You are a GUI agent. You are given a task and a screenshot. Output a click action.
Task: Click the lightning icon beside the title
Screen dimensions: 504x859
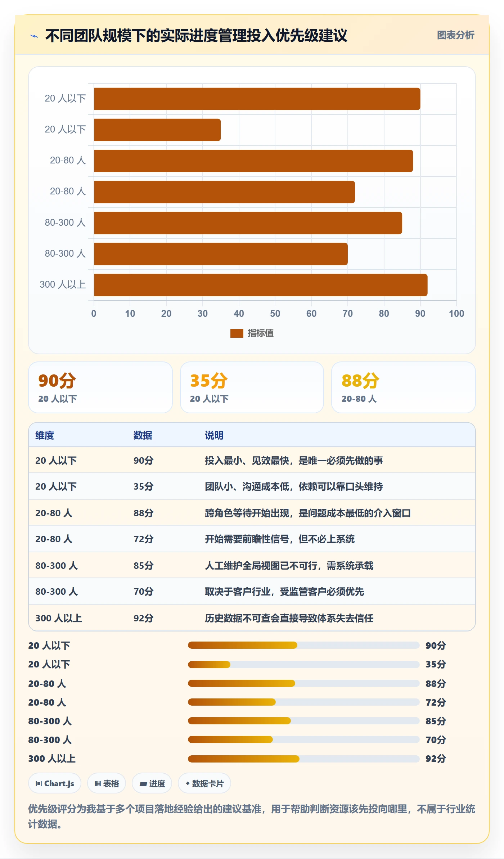pos(34,36)
